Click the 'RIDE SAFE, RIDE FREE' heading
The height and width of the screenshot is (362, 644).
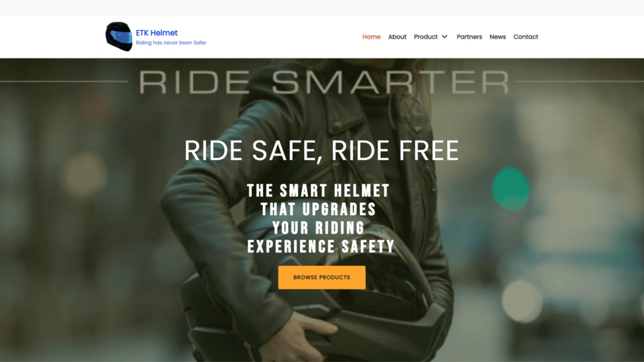pyautogui.click(x=321, y=150)
